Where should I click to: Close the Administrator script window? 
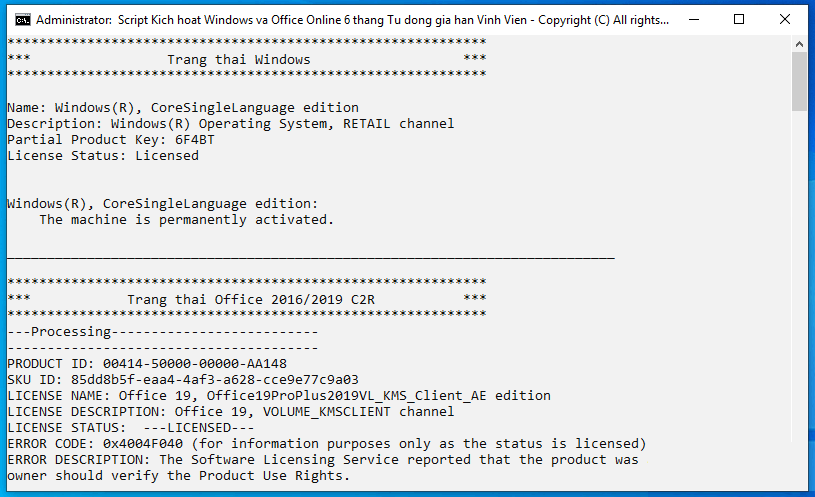(x=785, y=20)
